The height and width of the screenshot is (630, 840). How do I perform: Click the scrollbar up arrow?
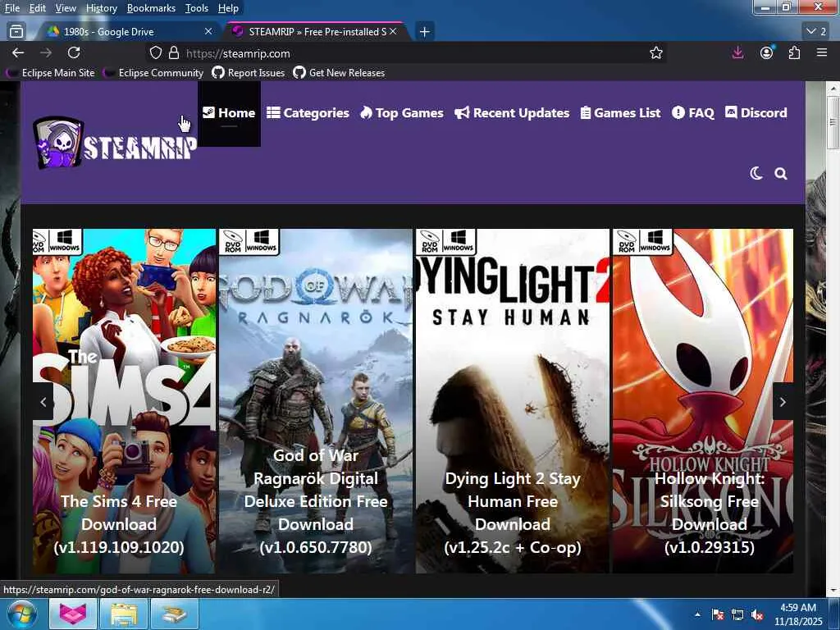tap(833, 89)
